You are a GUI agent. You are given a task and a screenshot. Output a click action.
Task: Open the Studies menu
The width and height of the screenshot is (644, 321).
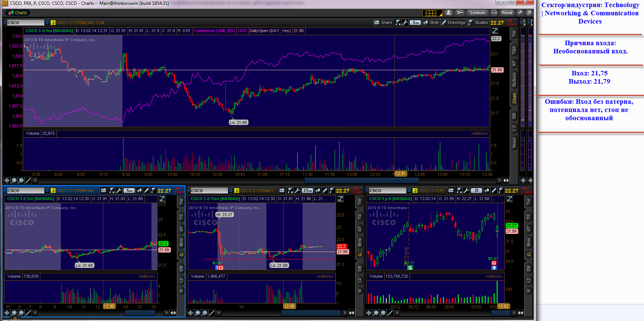click(478, 22)
